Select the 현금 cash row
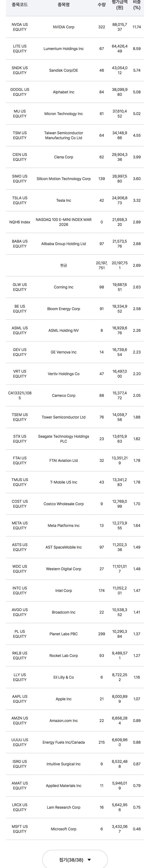 pyautogui.click(x=75, y=265)
